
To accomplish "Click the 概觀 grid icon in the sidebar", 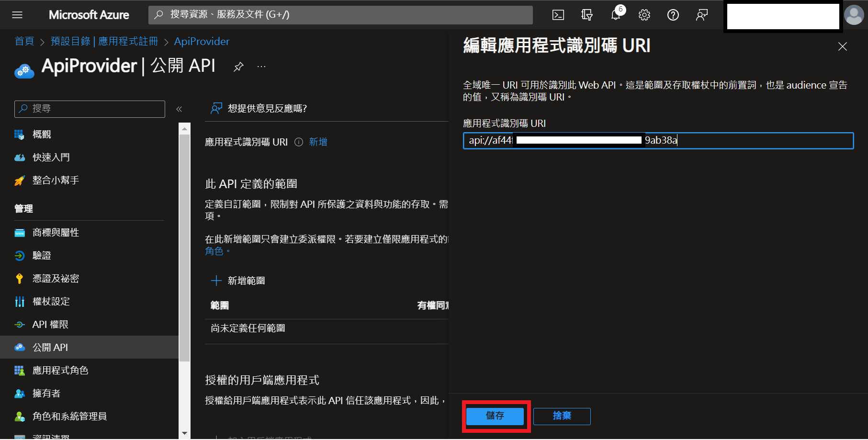I will 20,135.
